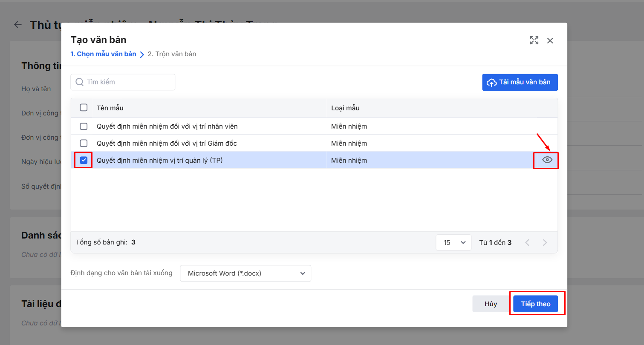Toggle the select-all header checkbox
The width and height of the screenshot is (644, 345).
coord(84,108)
